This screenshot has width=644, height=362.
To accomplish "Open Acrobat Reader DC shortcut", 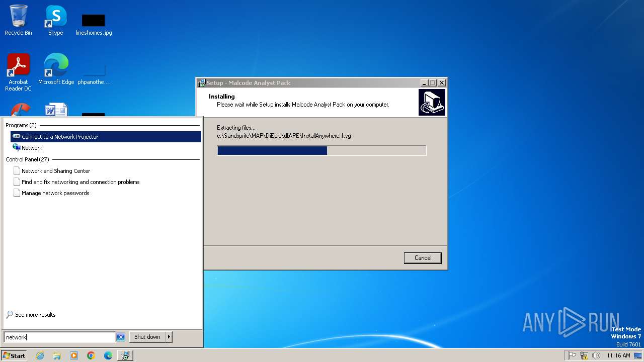I will click(x=18, y=72).
